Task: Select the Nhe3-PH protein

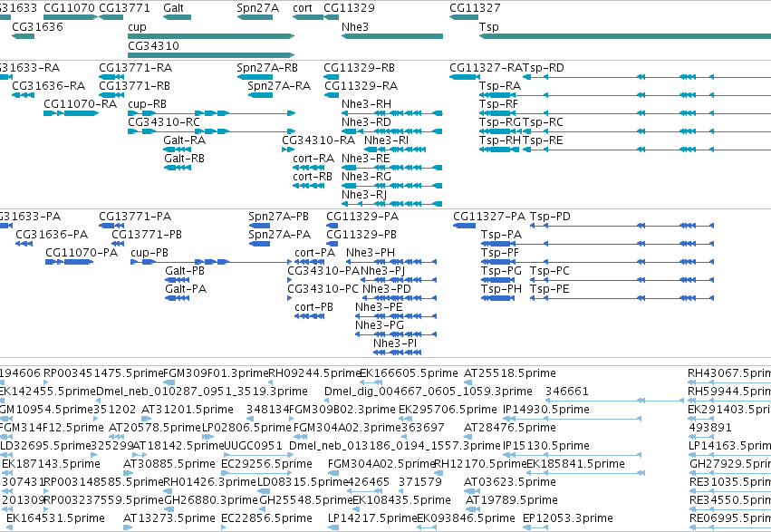Action: coord(391,262)
